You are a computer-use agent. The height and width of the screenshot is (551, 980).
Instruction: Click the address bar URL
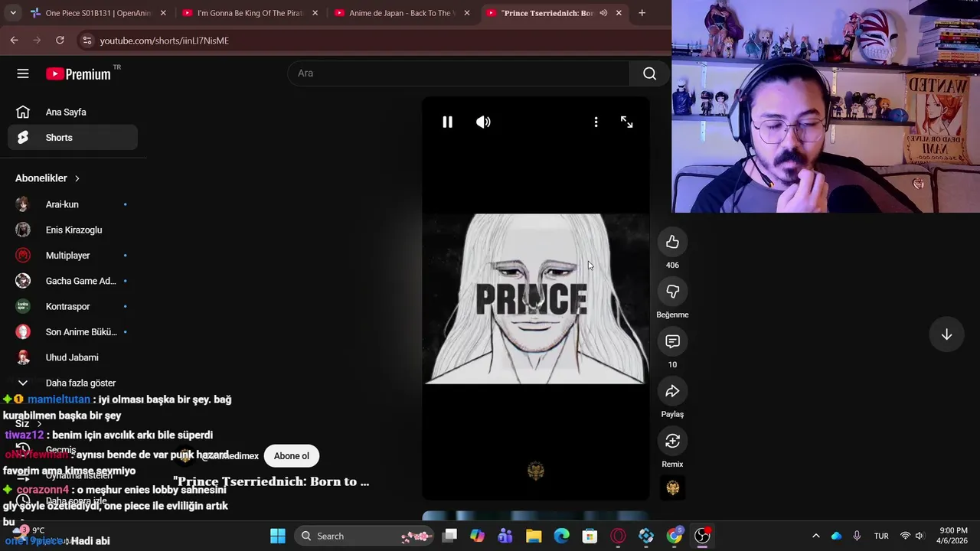[164, 41]
